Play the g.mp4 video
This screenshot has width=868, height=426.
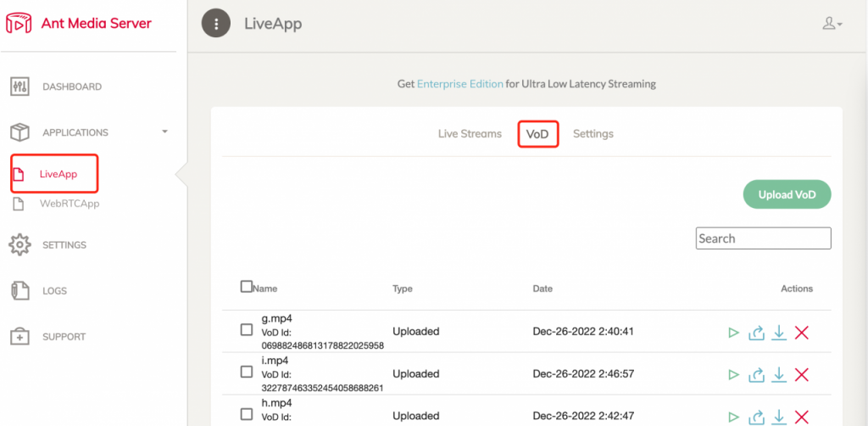(x=734, y=333)
